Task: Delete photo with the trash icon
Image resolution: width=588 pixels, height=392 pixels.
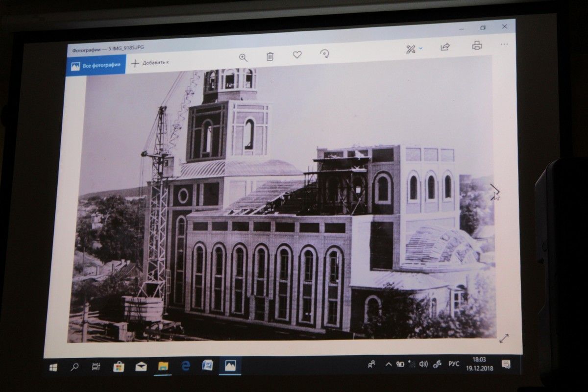Action: point(269,56)
